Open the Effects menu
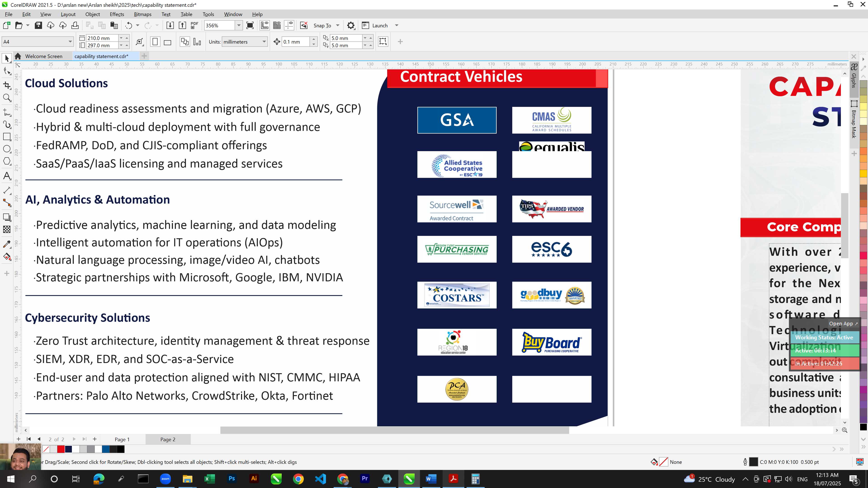Image resolution: width=868 pixels, height=488 pixels. coord(117,14)
